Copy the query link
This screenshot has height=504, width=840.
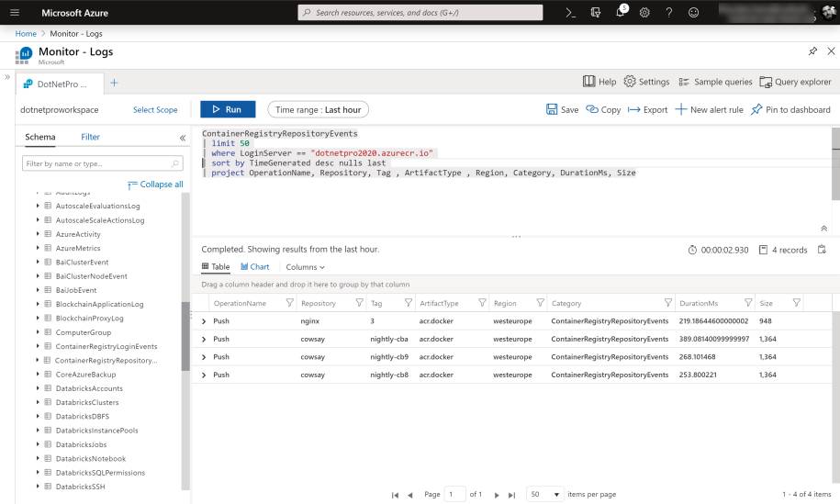[x=603, y=109]
